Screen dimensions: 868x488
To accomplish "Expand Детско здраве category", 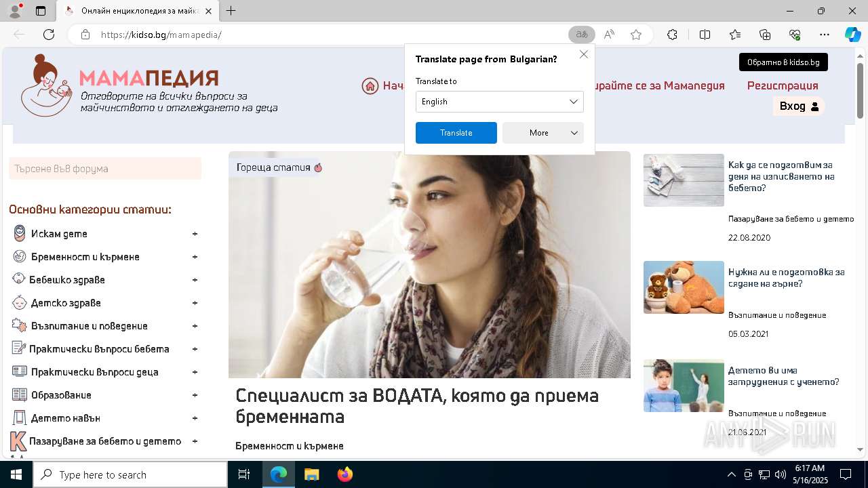I will (195, 303).
